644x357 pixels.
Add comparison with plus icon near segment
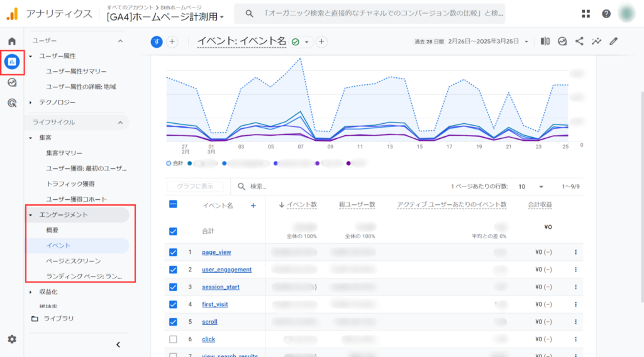point(172,42)
